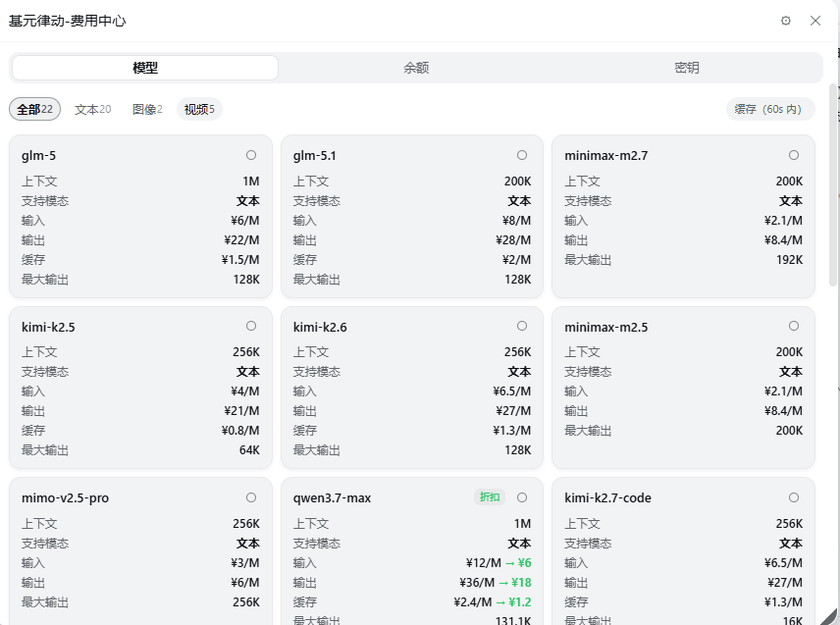Filter models by 全部 22
Image resolution: width=840 pixels, height=625 pixels.
point(34,109)
